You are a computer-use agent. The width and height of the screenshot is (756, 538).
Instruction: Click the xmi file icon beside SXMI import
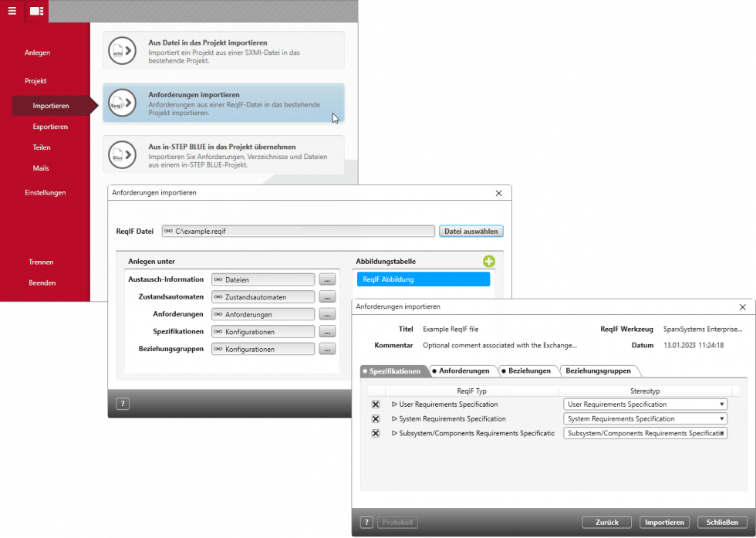click(122, 50)
